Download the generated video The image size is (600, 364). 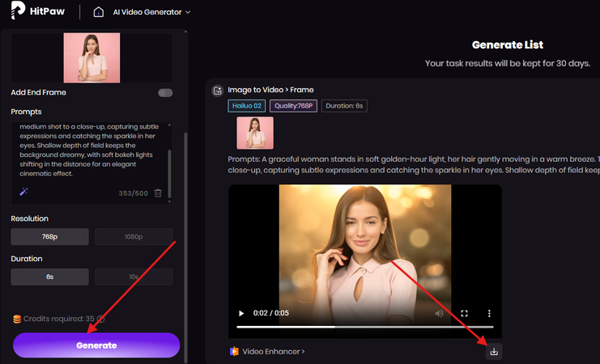[494, 351]
